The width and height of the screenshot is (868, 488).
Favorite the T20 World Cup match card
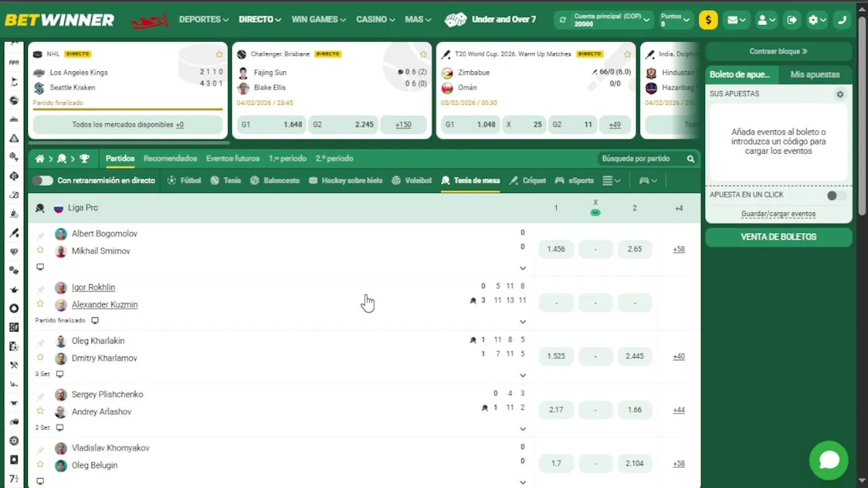pyautogui.click(x=627, y=54)
